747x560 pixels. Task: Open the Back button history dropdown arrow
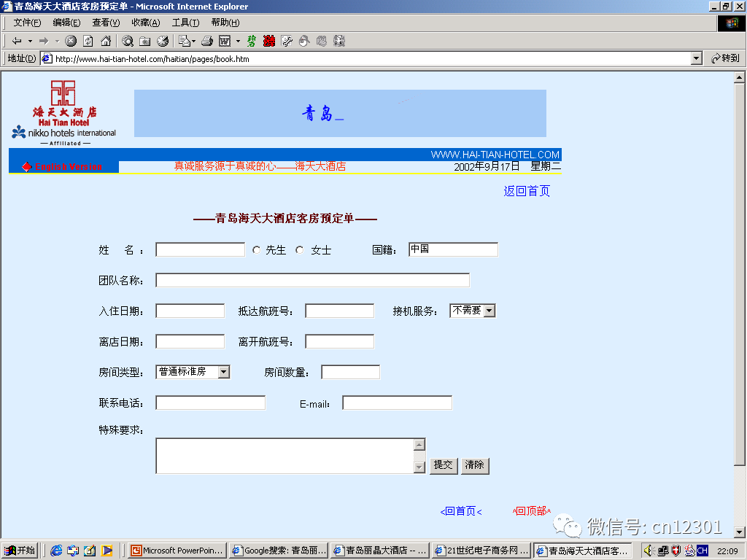coord(30,41)
